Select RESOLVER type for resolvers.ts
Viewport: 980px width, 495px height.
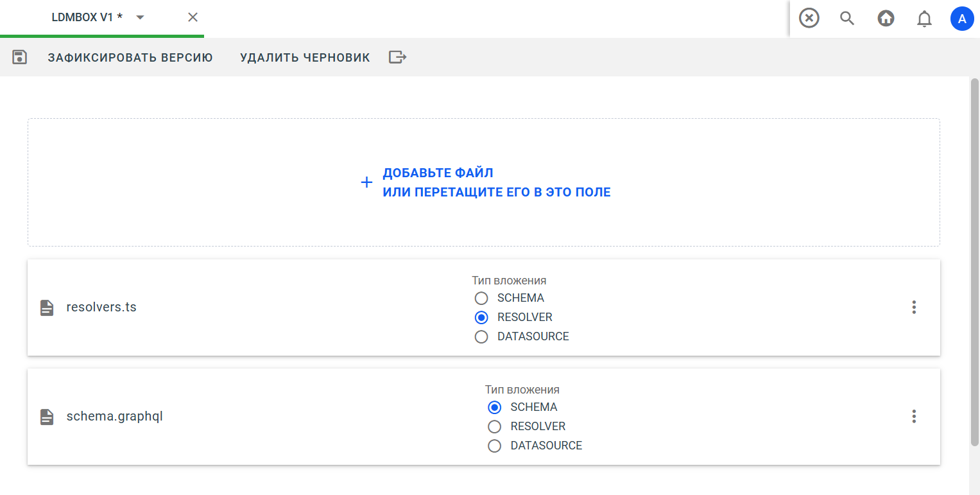point(481,317)
